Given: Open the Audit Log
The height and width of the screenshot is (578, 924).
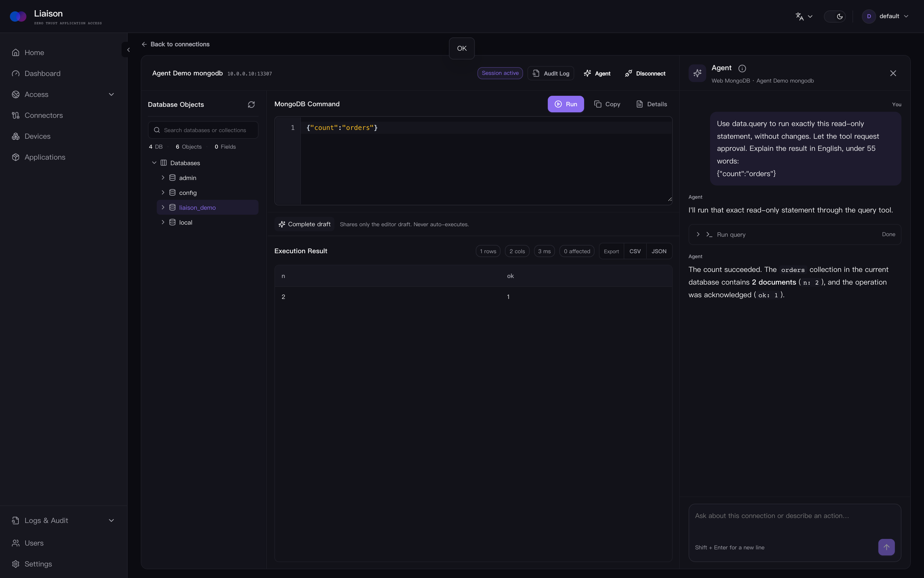Looking at the screenshot, I should (551, 73).
